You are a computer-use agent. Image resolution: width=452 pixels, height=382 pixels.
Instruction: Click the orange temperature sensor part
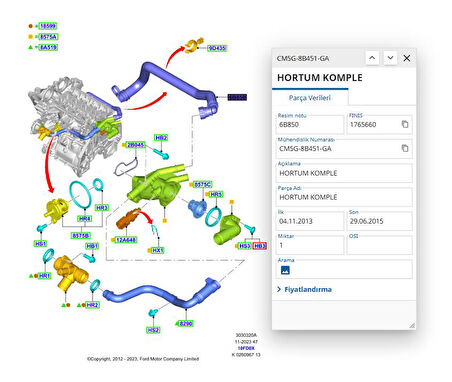point(127,218)
